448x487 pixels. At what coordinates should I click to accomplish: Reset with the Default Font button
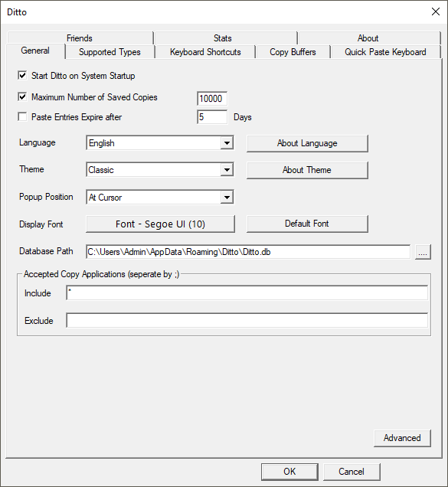(307, 224)
